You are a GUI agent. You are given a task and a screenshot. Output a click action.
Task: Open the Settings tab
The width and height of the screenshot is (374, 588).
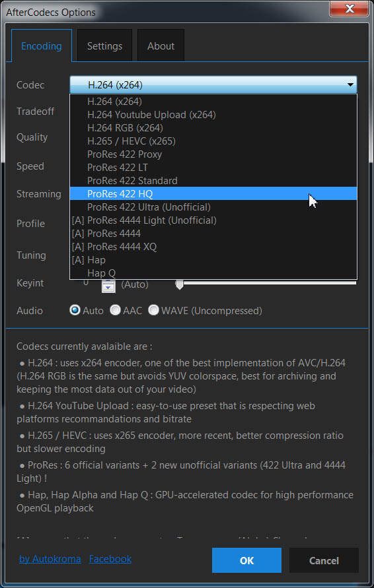pos(105,46)
